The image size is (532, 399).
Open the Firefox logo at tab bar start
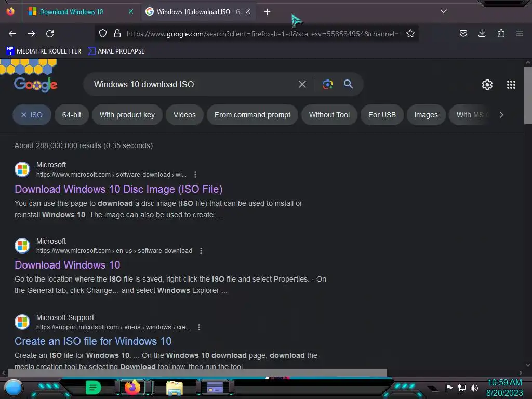coord(10,11)
